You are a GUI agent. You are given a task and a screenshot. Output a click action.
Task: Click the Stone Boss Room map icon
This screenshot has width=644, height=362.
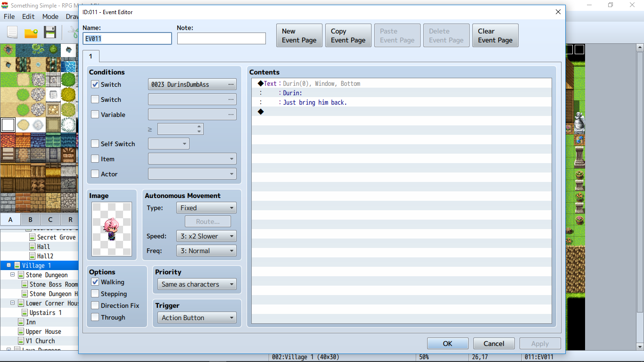[25, 284]
